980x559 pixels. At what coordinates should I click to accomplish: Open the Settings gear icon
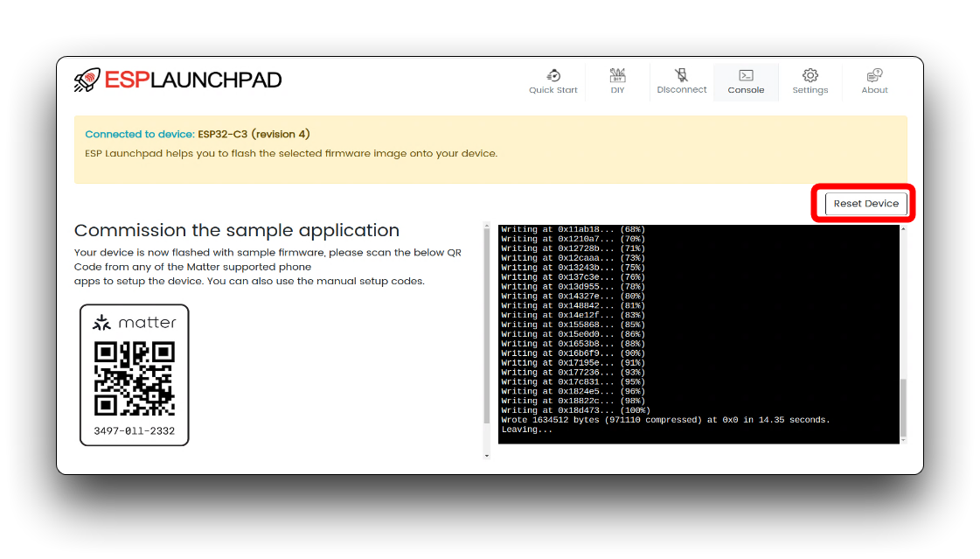(x=810, y=75)
